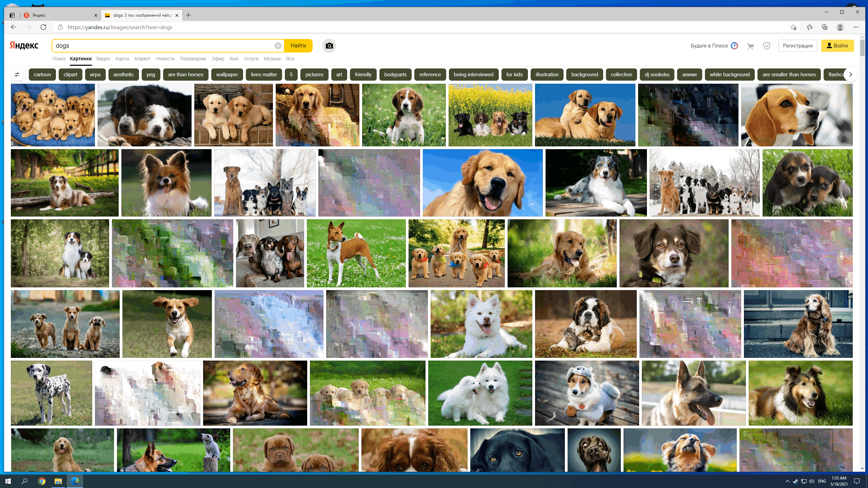The width and height of the screenshot is (868, 488).
Task: Apply the wallpaper suggestion chip
Action: pos(227,75)
